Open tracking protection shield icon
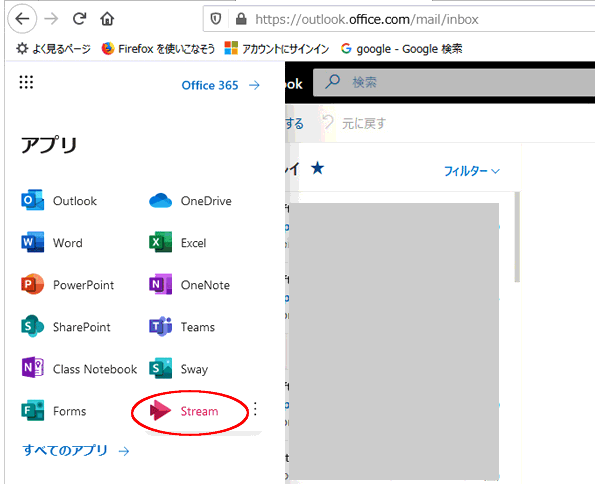Image resolution: width=595 pixels, height=484 pixels. (x=216, y=19)
